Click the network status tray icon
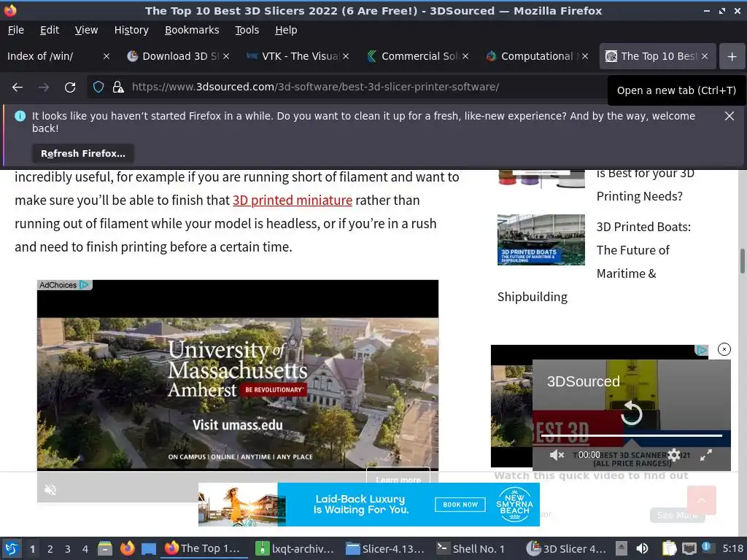Image resolution: width=747 pixels, height=560 pixels. [689, 548]
